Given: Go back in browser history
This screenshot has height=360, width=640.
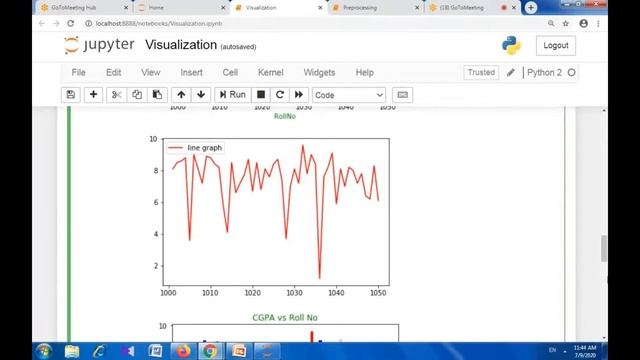Looking at the screenshot, I should 42,24.
